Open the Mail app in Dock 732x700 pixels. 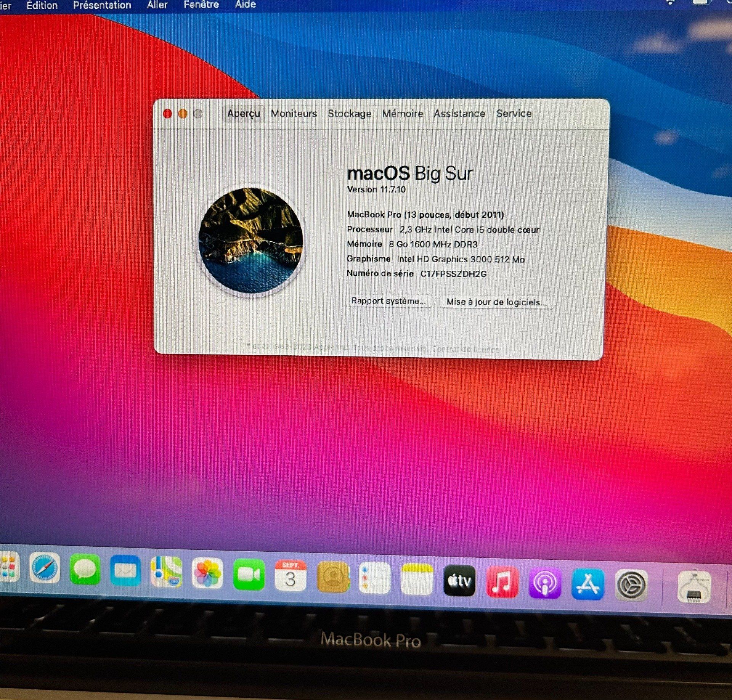click(x=125, y=570)
